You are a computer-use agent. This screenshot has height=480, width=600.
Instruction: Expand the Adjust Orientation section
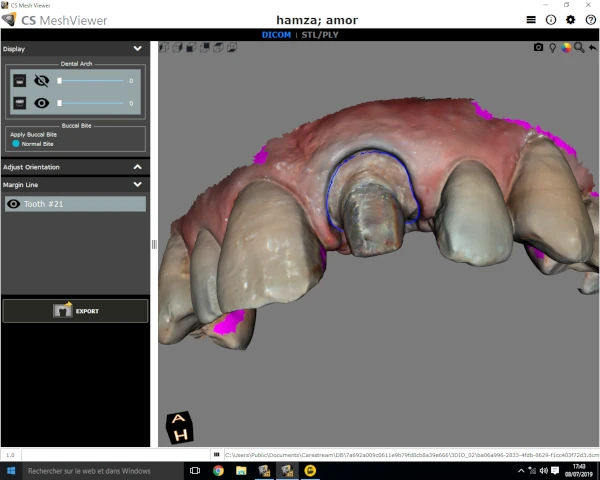[x=138, y=167]
